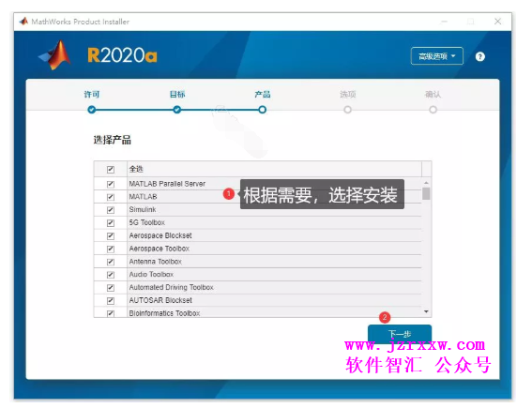
Task: Toggle the 5G Toolbox checkbox
Action: [x=111, y=223]
